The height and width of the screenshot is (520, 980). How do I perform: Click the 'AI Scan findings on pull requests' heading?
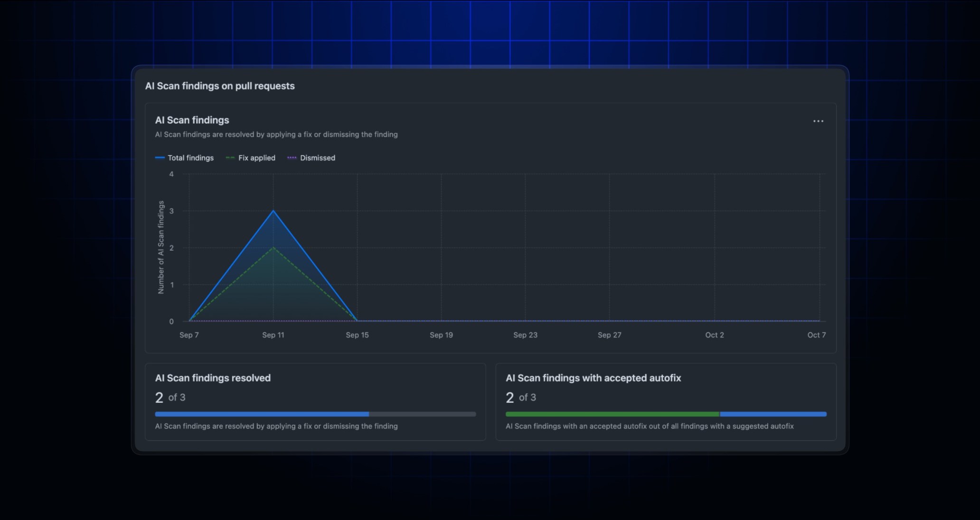(220, 86)
